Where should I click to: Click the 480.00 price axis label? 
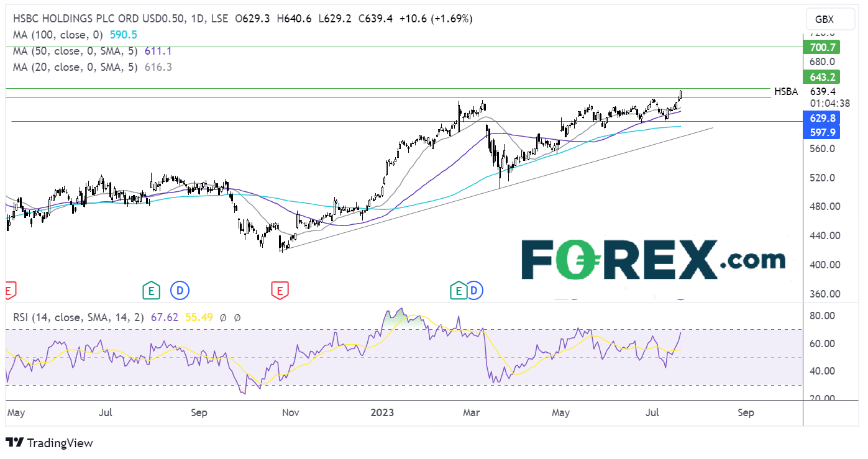(825, 207)
